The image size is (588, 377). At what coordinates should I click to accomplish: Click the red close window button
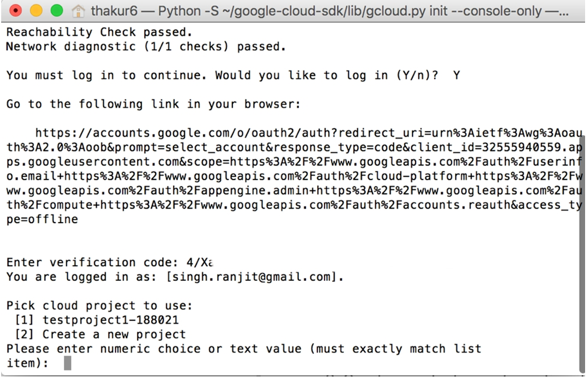pyautogui.click(x=15, y=10)
